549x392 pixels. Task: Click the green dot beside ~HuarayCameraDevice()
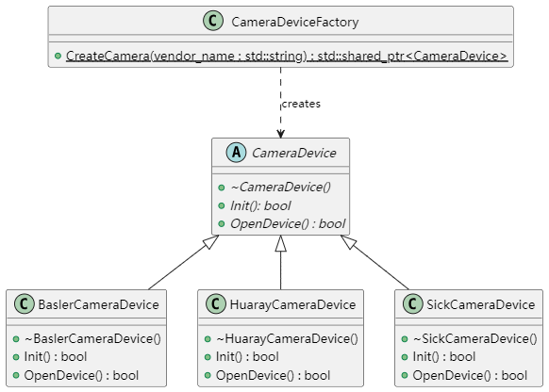tap(208, 339)
